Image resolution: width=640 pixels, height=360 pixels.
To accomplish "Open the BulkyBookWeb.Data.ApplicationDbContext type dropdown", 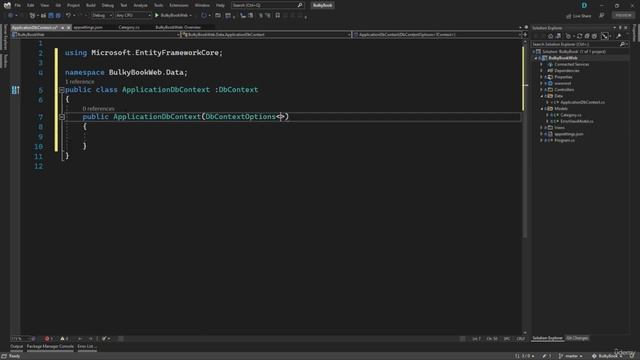I will (266, 35).
